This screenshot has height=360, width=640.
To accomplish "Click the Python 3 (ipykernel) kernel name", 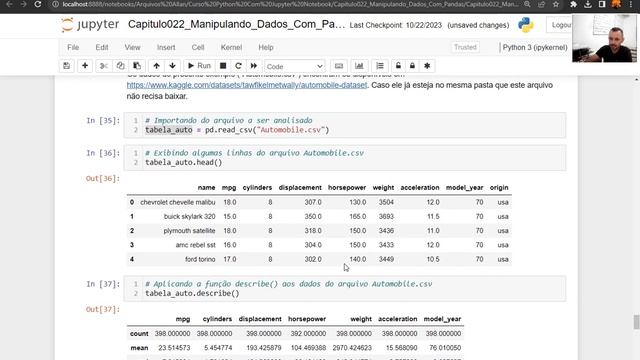I will click(535, 47).
